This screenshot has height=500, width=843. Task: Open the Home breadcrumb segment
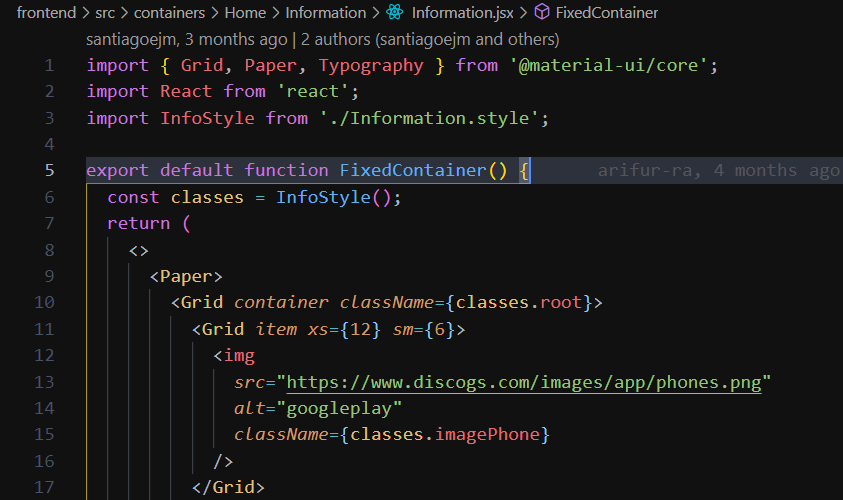[x=245, y=12]
